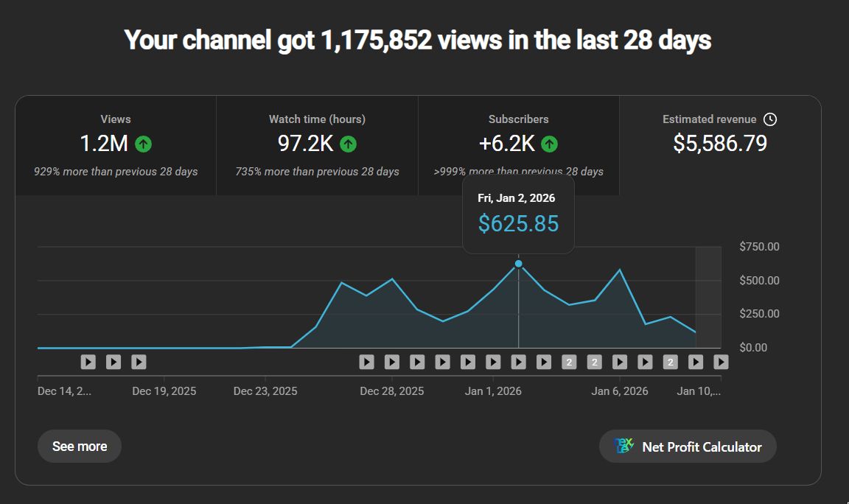Click the revenue peak near Jan 6
Viewport: 849px width, 504px height.
[621, 270]
